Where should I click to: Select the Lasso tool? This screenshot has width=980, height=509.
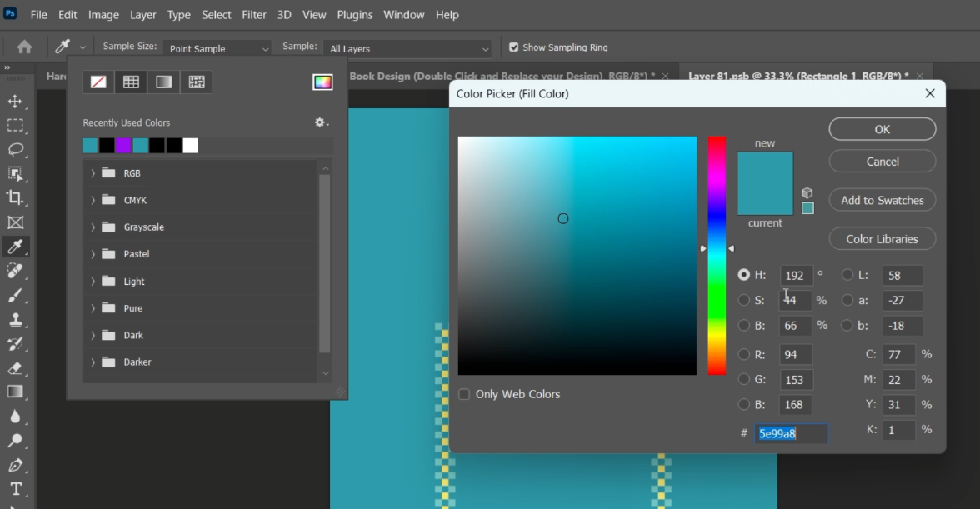click(15, 150)
